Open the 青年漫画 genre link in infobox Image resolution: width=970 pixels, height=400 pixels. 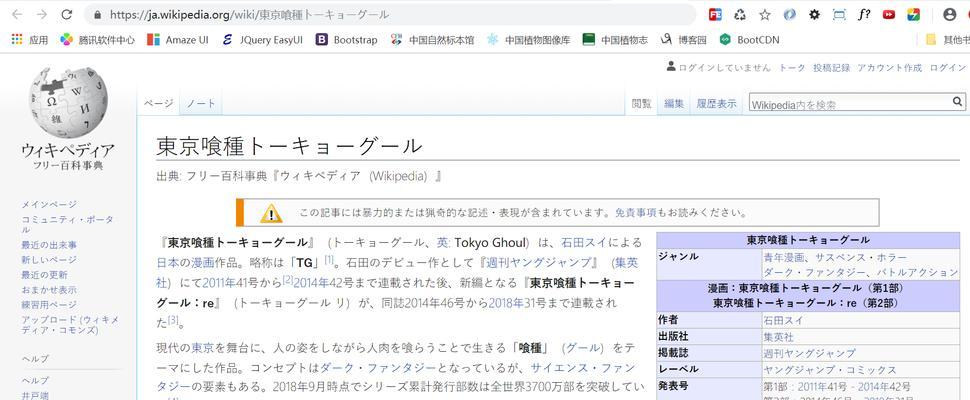pos(784,257)
